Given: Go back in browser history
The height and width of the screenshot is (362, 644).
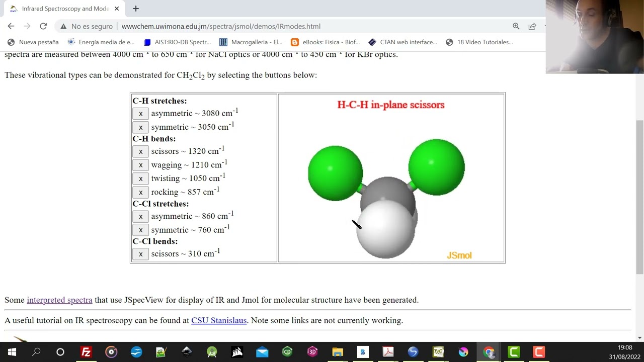Looking at the screenshot, I should pos(11,26).
